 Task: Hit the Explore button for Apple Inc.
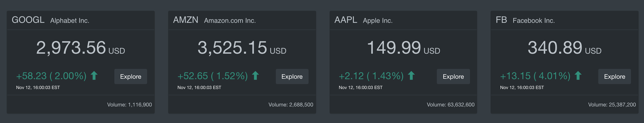(453, 76)
